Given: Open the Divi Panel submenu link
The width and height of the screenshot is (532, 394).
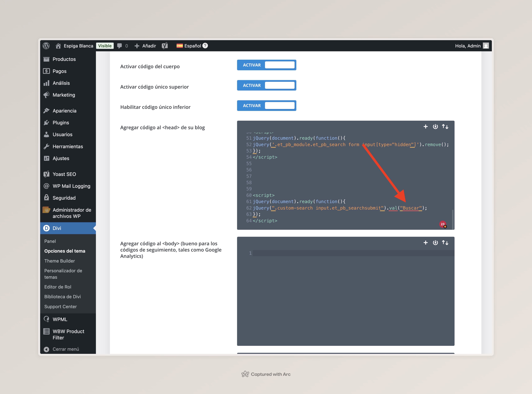Looking at the screenshot, I should tap(50, 241).
